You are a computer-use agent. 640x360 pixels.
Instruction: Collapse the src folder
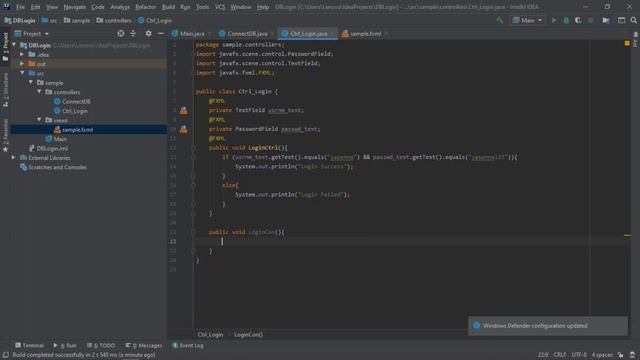(22, 73)
